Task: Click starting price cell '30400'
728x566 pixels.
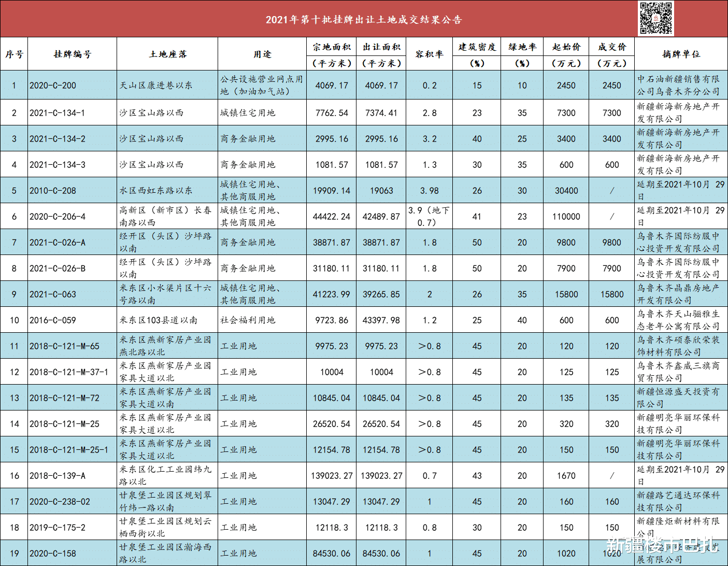Action: click(x=566, y=190)
